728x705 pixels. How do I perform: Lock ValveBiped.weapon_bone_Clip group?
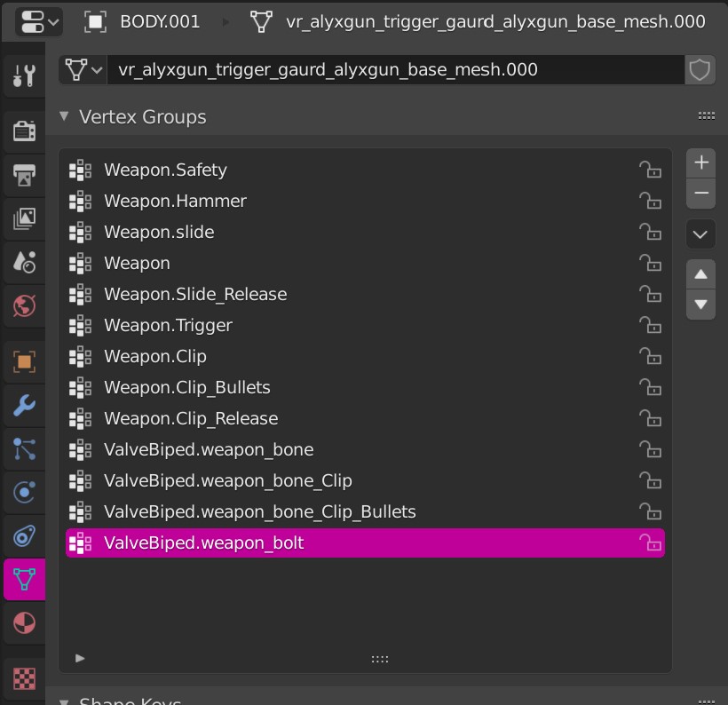tap(650, 481)
